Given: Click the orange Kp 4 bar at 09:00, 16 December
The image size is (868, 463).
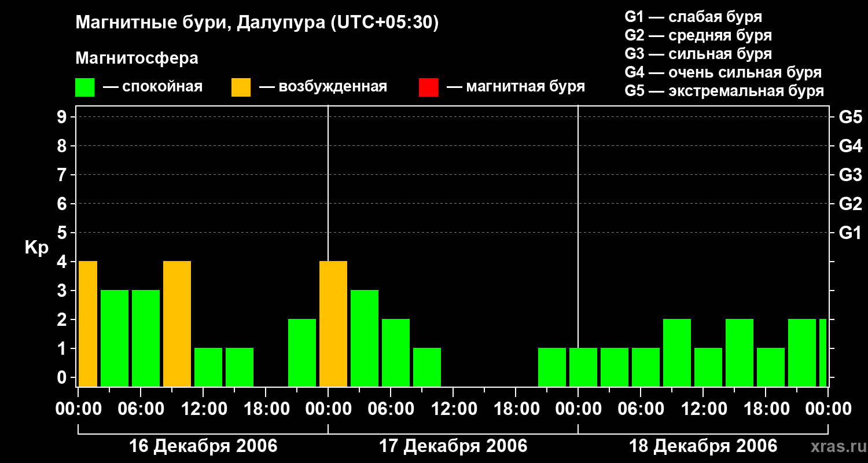Looking at the screenshot, I should 177,324.
